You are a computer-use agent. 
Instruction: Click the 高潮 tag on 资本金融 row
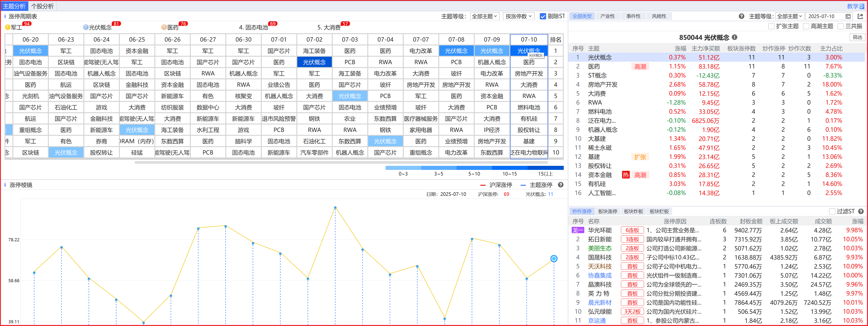(640, 175)
